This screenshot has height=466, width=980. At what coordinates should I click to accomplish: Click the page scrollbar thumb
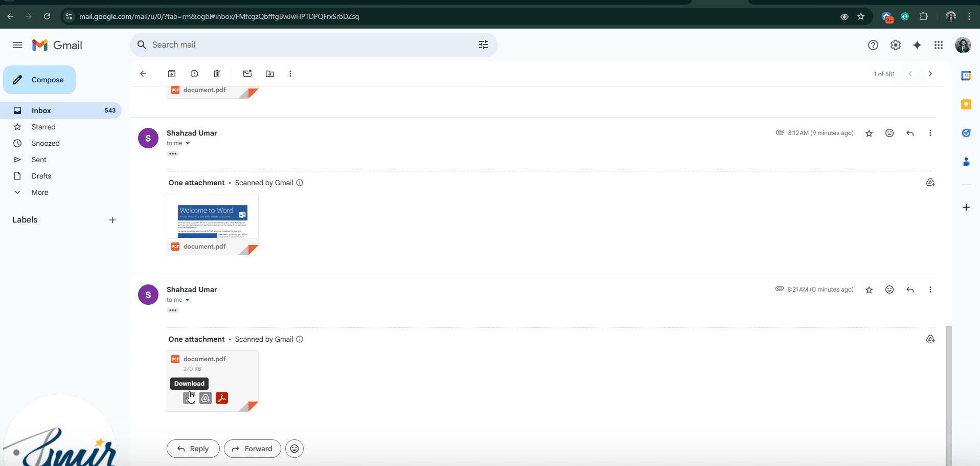tap(949, 396)
